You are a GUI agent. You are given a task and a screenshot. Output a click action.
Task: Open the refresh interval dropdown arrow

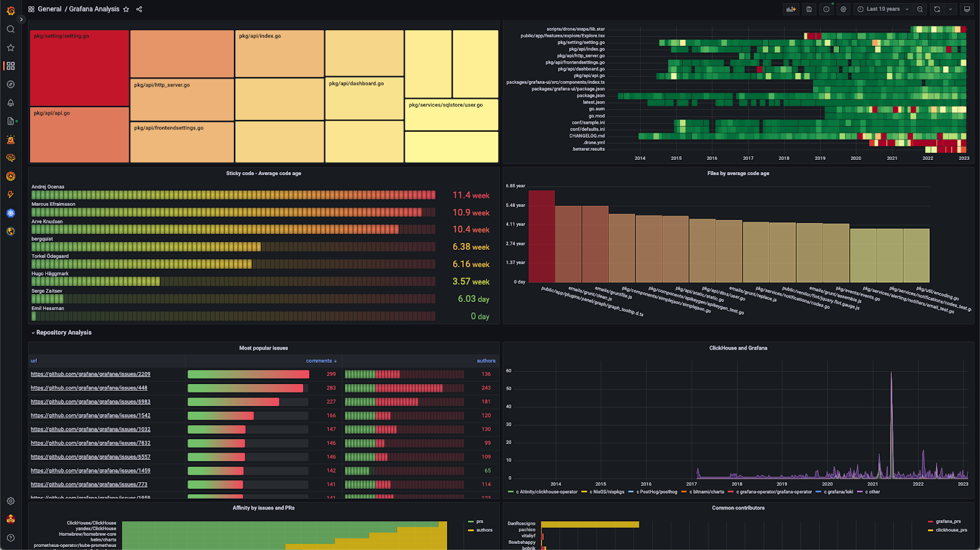click(x=951, y=9)
